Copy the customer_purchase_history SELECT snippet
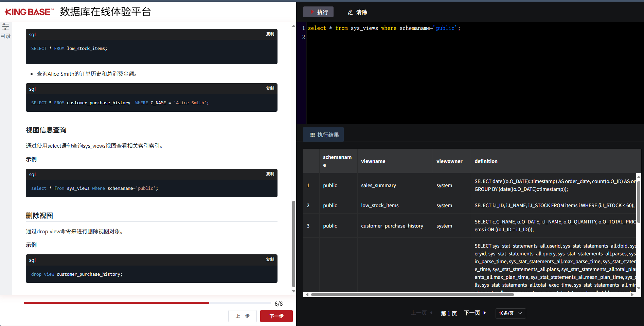The height and width of the screenshot is (326, 644). pyautogui.click(x=270, y=88)
